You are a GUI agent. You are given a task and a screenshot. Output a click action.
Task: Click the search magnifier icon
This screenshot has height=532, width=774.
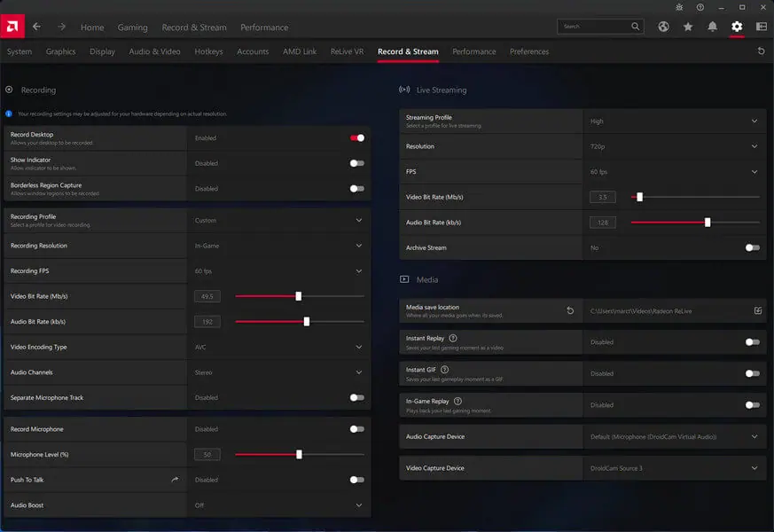coord(636,27)
